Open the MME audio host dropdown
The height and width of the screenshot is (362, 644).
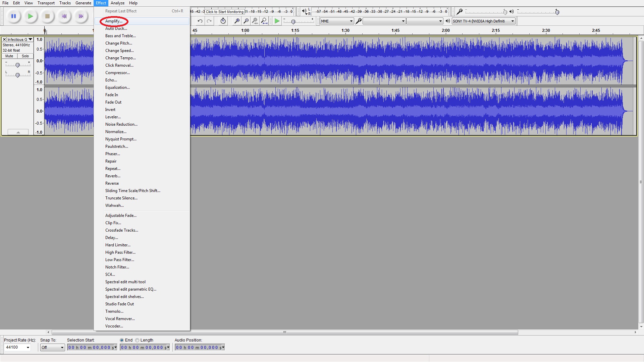coord(337,21)
